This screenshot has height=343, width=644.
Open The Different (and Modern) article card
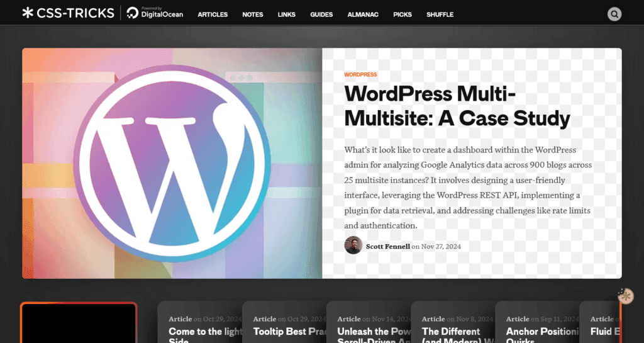(x=453, y=322)
